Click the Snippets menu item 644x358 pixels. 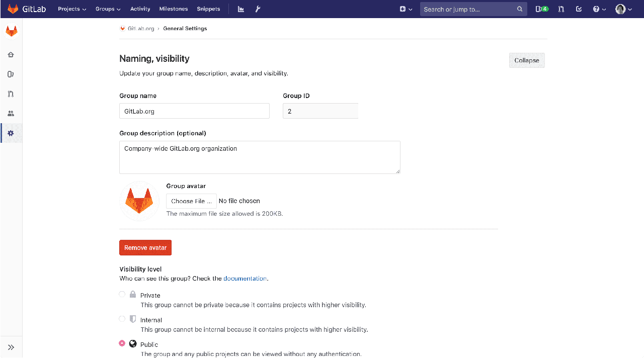[208, 9]
